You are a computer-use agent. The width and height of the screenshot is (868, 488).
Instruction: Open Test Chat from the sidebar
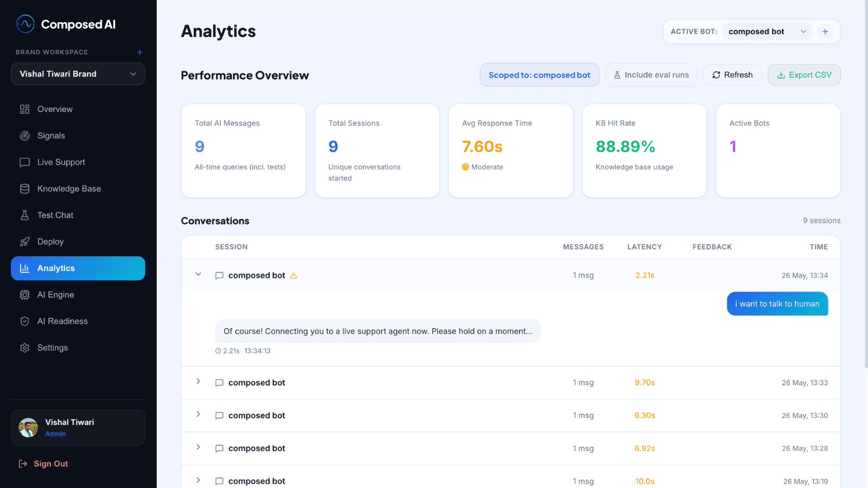pos(78,215)
